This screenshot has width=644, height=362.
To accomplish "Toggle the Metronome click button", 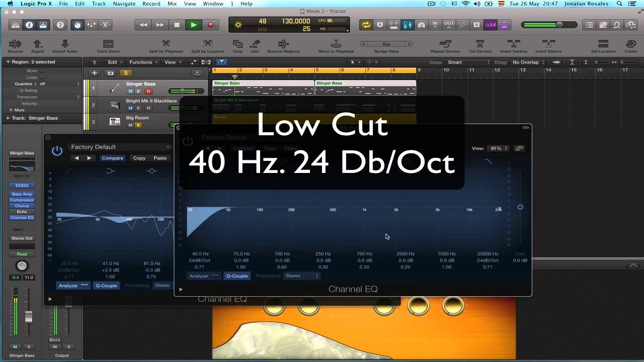I will [x=504, y=25].
